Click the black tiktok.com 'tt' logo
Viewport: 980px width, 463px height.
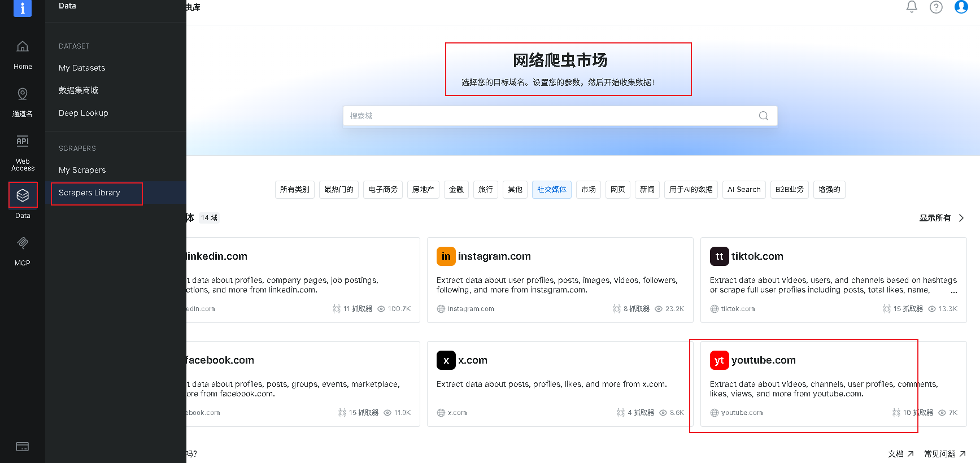click(x=720, y=256)
